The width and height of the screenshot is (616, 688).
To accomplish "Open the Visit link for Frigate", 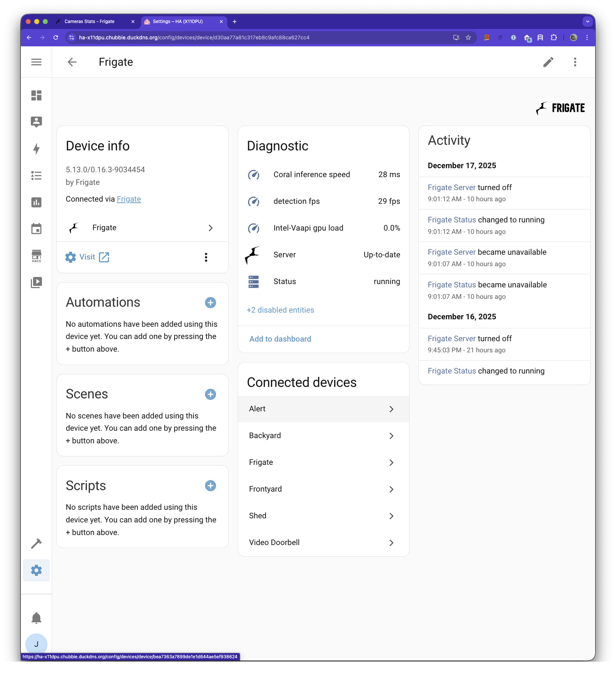I will pos(88,257).
